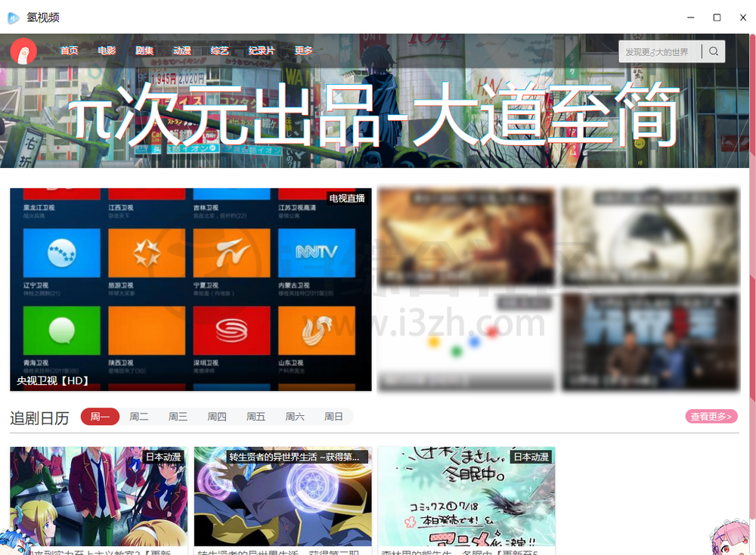756x555 pixels.
Task: Open the blurred thumbnail with two men
Action: click(x=651, y=343)
